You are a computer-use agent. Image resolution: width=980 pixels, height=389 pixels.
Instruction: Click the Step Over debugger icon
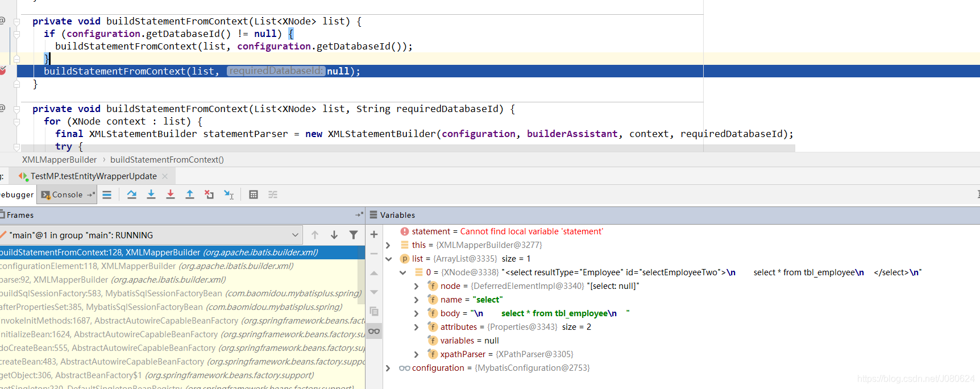coord(132,194)
